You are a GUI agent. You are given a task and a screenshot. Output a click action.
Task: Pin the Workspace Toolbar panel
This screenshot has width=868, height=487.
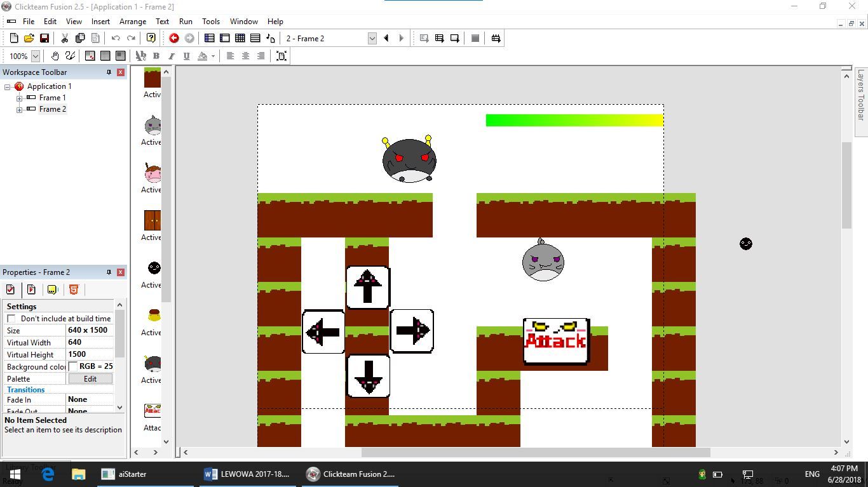coord(109,72)
